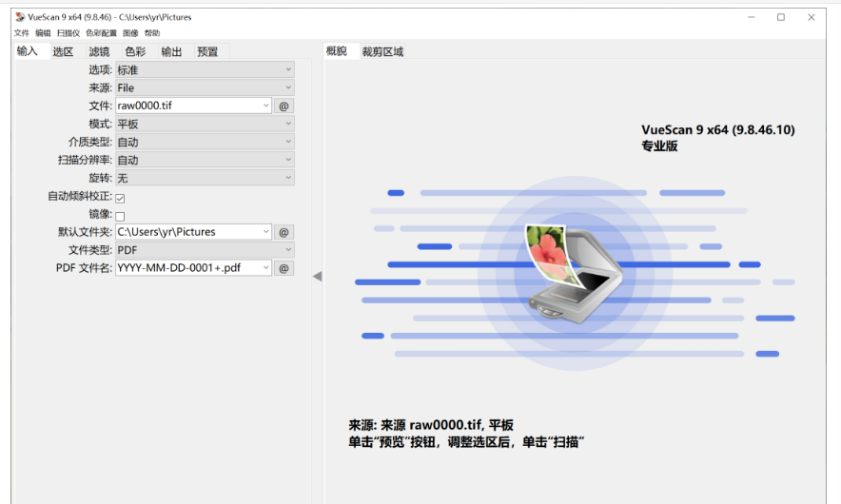Click the @ button next to default folder
This screenshot has height=504, width=841.
[284, 232]
